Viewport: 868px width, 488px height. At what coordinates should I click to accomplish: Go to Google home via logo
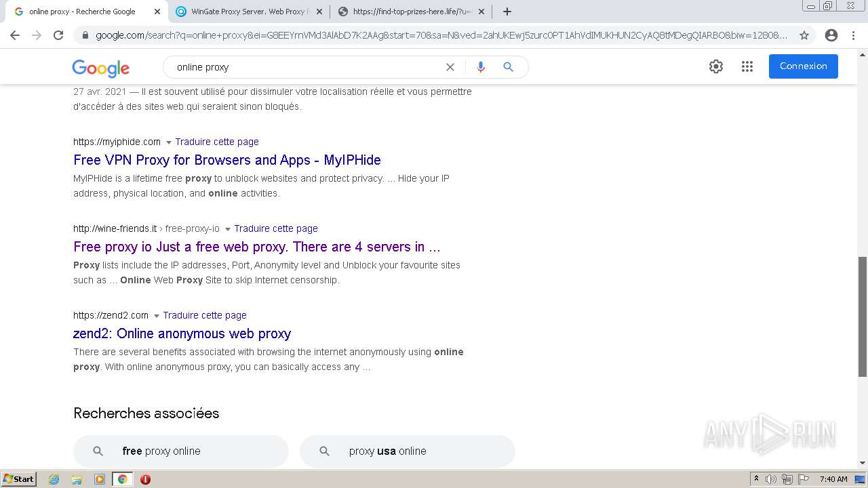(x=100, y=68)
